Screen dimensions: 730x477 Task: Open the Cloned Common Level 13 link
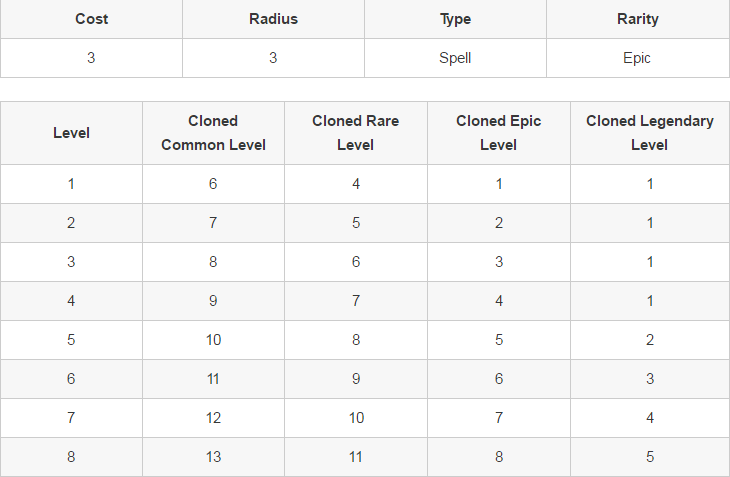tap(213, 457)
